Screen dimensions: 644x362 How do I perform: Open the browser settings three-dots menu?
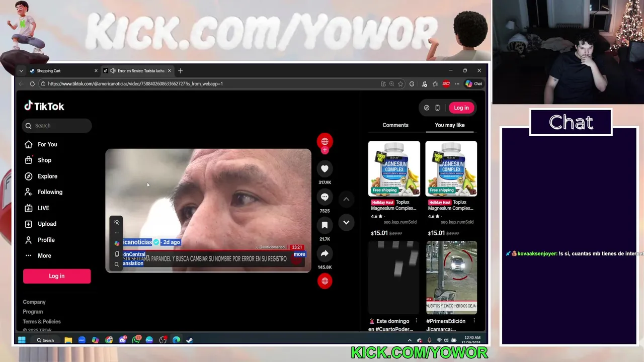[457, 84]
